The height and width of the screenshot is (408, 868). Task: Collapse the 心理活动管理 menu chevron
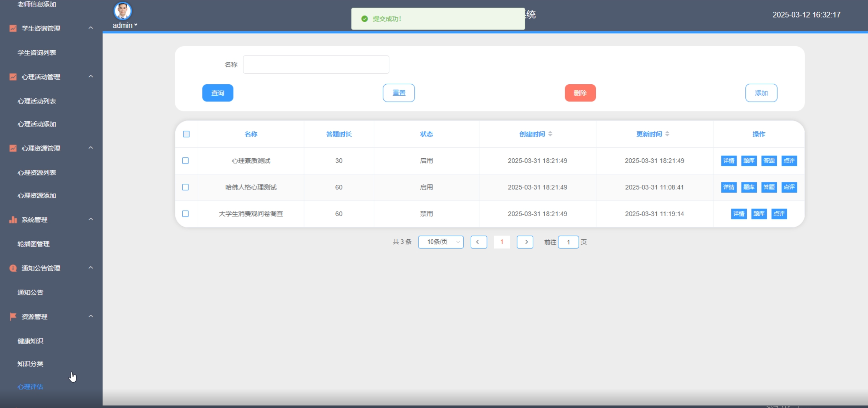(91, 76)
